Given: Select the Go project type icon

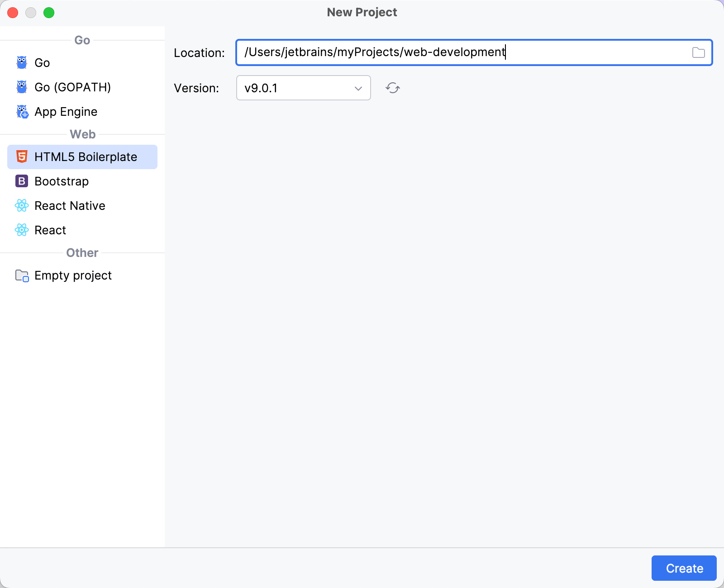Looking at the screenshot, I should click(x=21, y=62).
